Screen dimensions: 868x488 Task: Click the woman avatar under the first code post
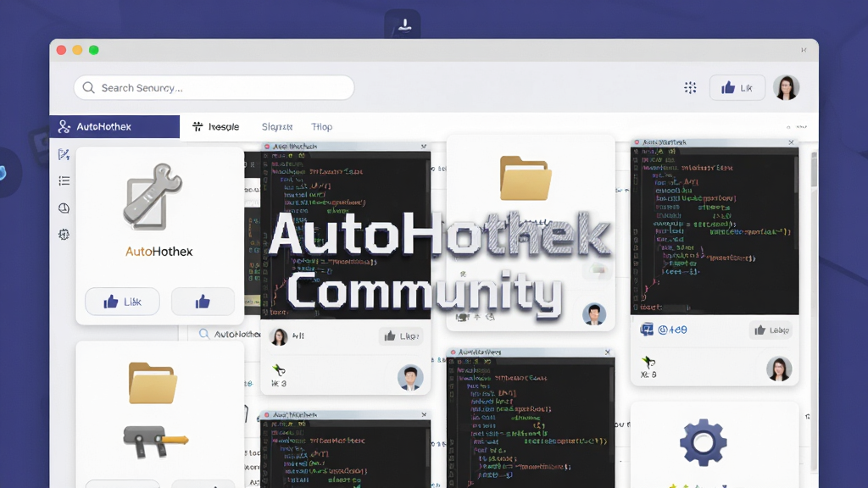pos(279,335)
